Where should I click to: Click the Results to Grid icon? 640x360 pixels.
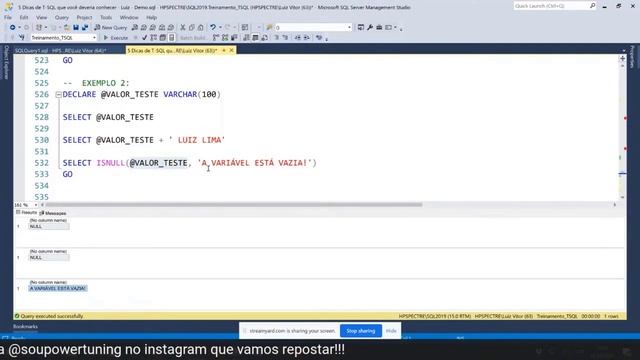click(x=255, y=38)
